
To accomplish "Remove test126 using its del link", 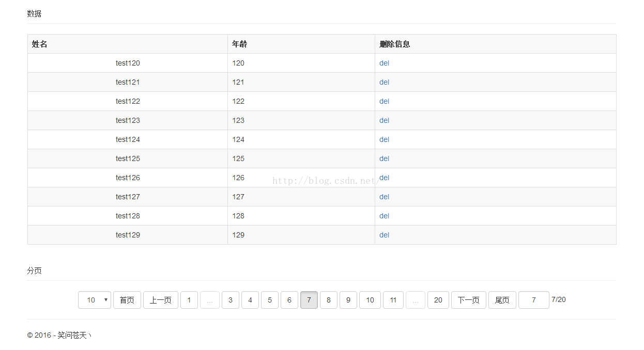I will [x=384, y=178].
